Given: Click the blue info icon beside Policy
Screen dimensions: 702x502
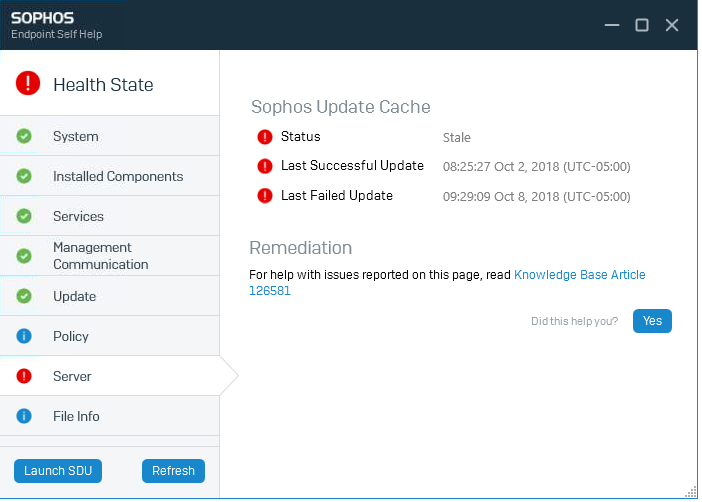Looking at the screenshot, I should coord(24,336).
